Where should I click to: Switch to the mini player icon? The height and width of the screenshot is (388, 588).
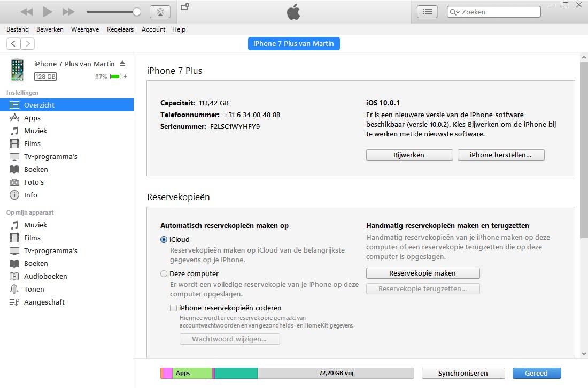(x=185, y=7)
